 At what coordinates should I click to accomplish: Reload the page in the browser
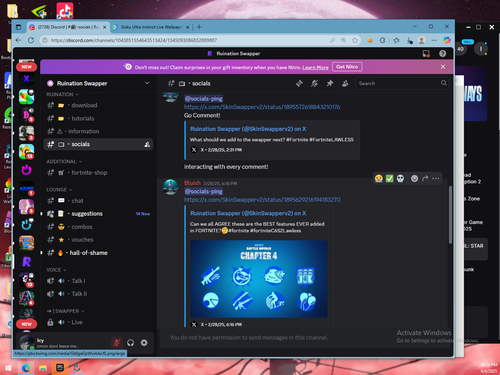click(x=31, y=40)
